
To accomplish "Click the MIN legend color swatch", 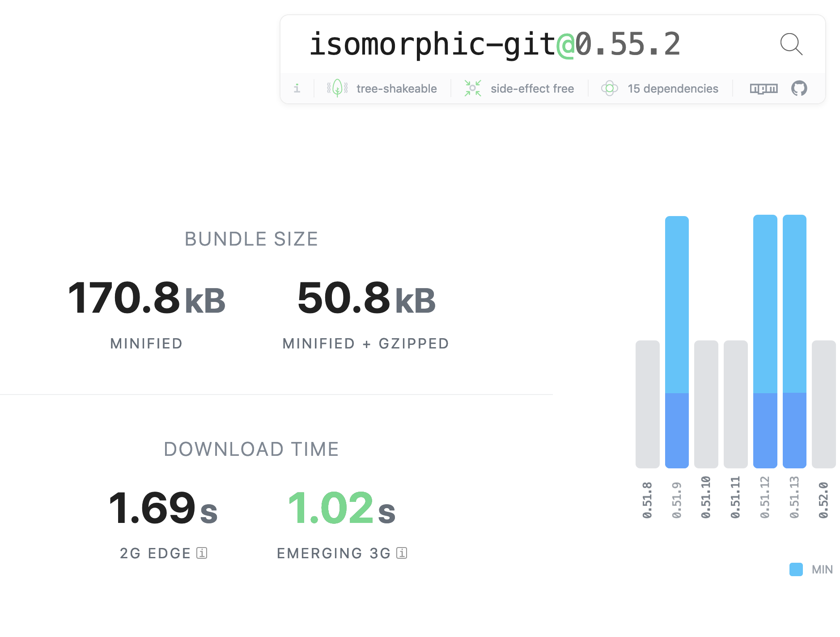I will click(x=796, y=569).
